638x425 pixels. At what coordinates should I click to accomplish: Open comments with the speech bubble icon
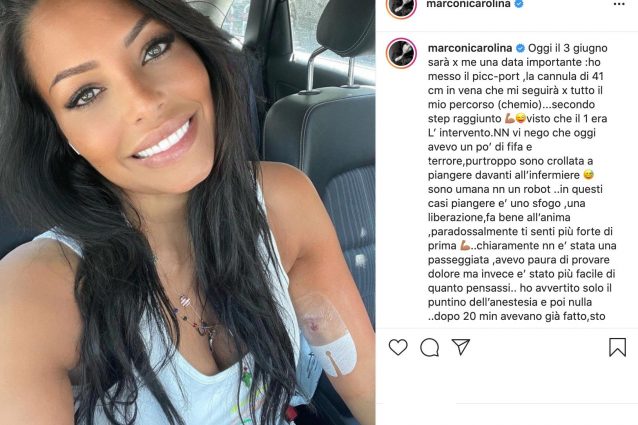pos(429,348)
